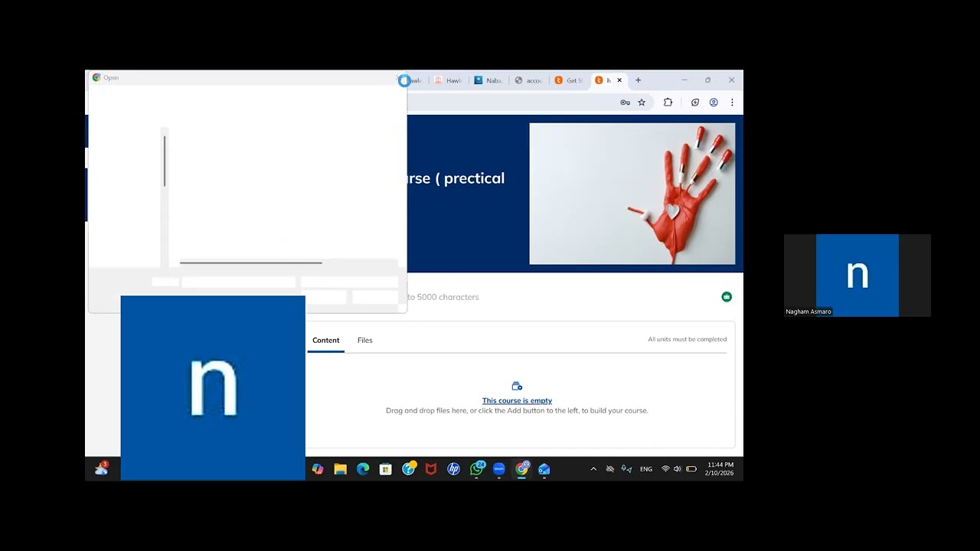Open the volume speaker icon in the tray
980x551 pixels.
click(677, 469)
